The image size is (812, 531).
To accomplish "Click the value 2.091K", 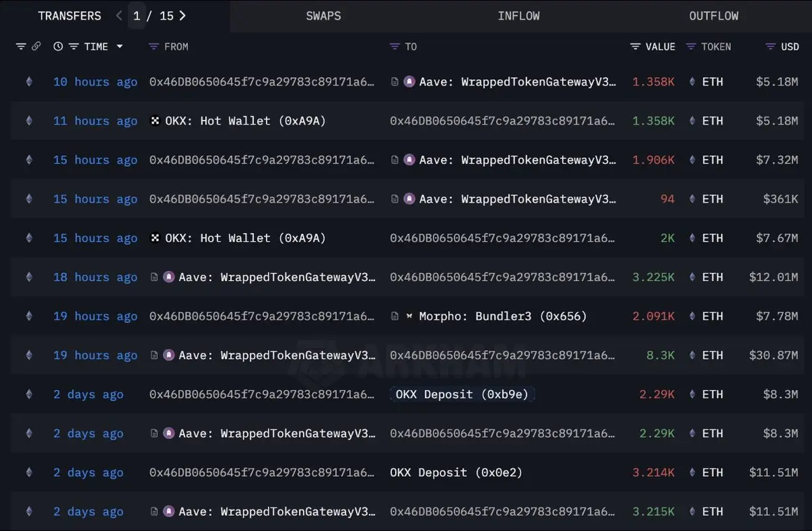I will coord(654,316).
